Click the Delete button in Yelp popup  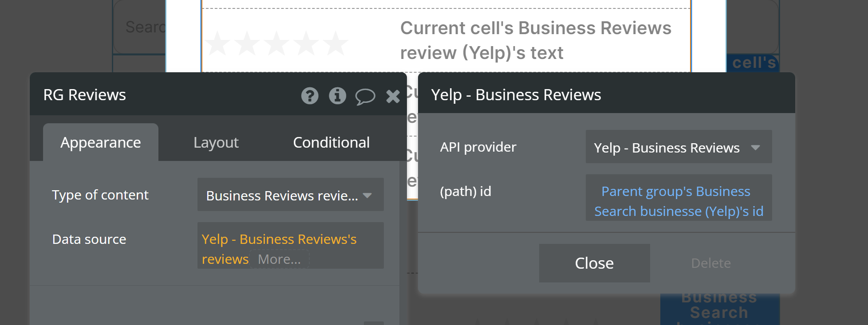710,263
